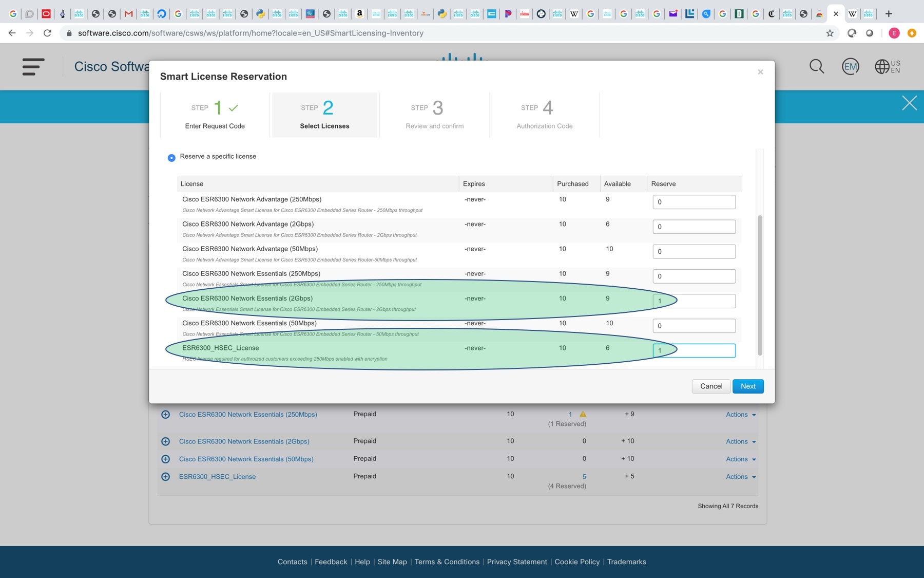Switch to the Amazon browser tab
924x578 pixels.
[359, 14]
